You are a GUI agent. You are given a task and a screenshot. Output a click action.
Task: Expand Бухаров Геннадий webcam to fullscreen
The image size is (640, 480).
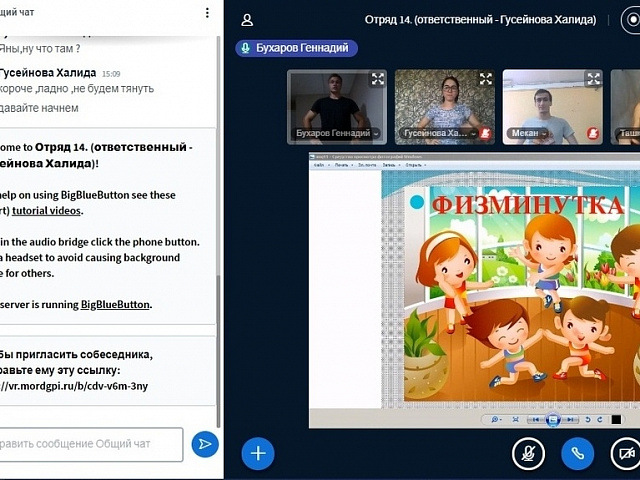coord(378,79)
